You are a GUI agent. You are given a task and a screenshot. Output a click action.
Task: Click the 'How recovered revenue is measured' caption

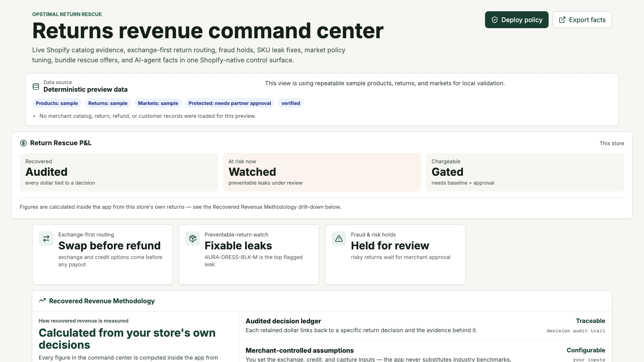(84, 321)
